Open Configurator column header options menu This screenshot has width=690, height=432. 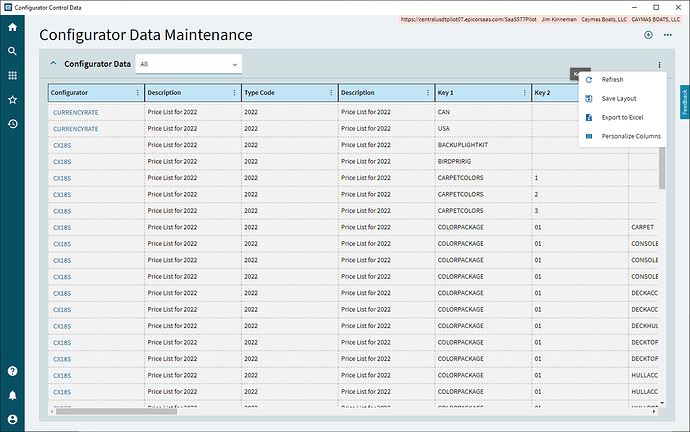tap(138, 93)
